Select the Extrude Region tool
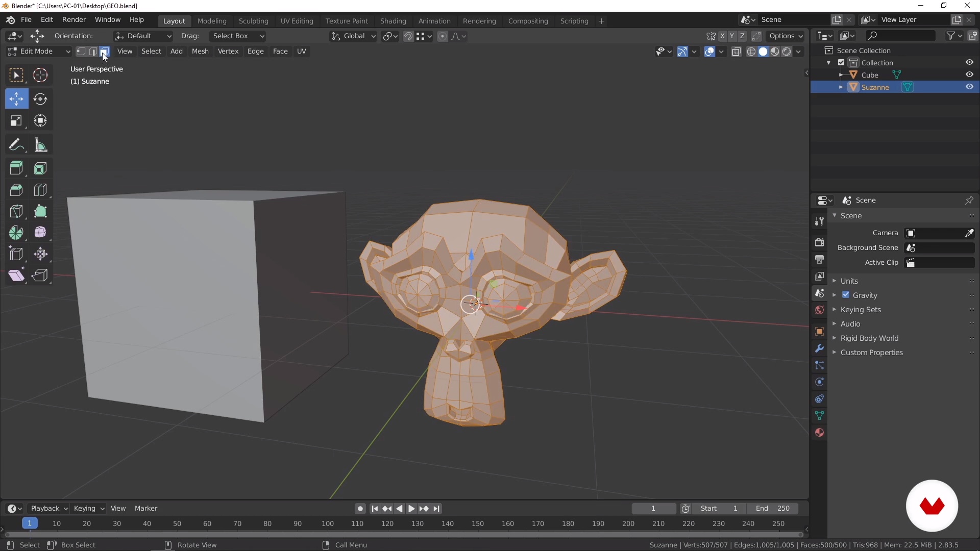This screenshot has width=980, height=551. [x=16, y=168]
